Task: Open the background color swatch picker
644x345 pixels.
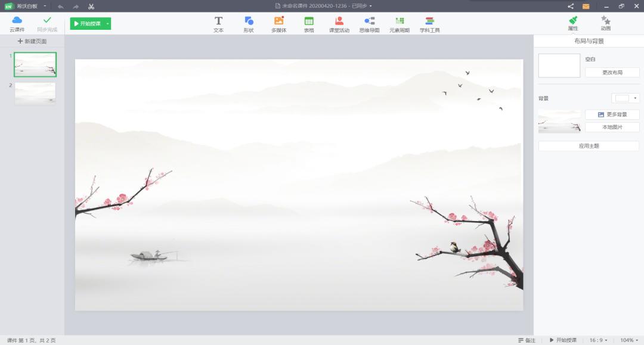Action: (626, 98)
